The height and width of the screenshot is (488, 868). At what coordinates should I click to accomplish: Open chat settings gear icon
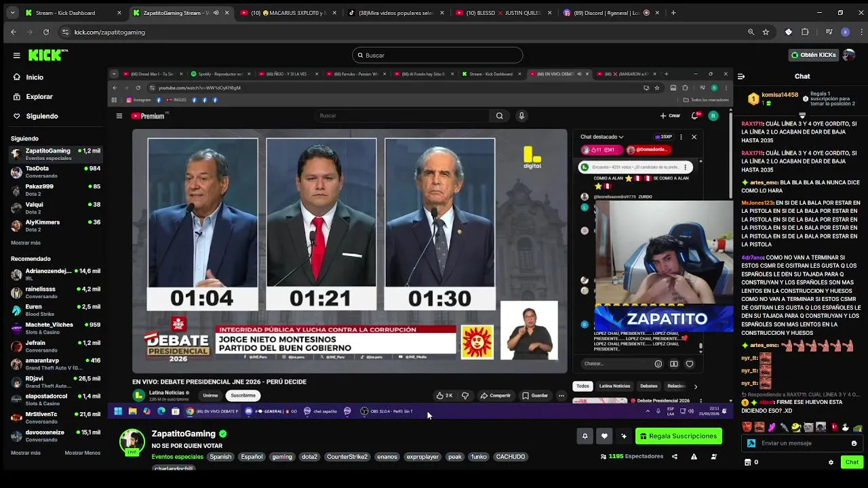[831, 462]
